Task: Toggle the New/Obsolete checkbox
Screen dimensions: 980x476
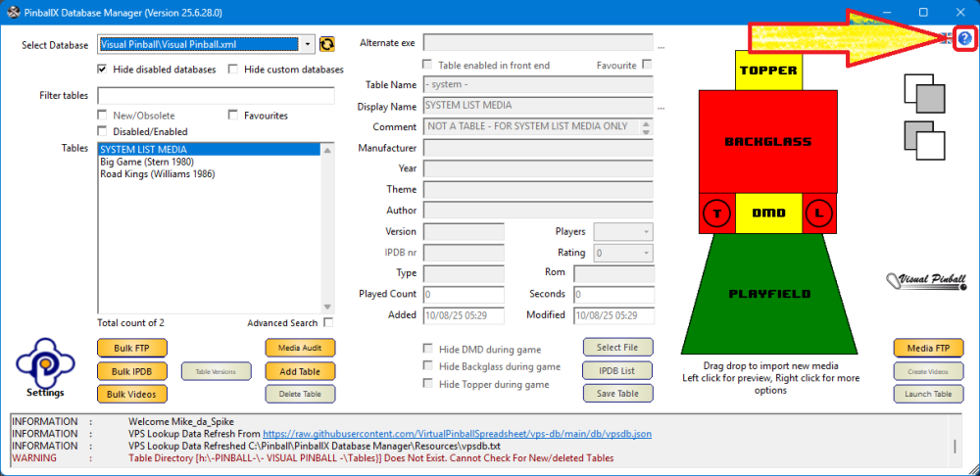Action: (x=103, y=115)
